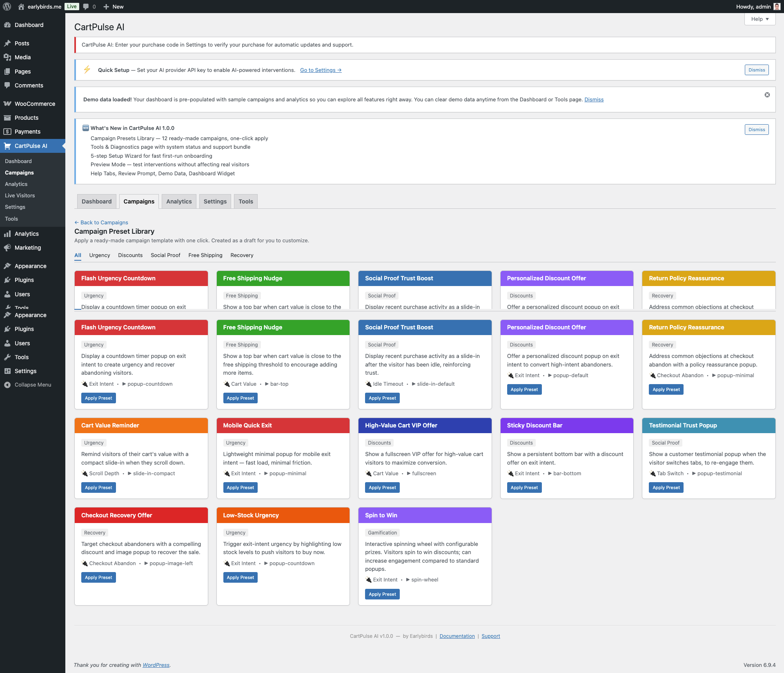Click Go to Settings link
The image size is (784, 673).
(x=321, y=70)
